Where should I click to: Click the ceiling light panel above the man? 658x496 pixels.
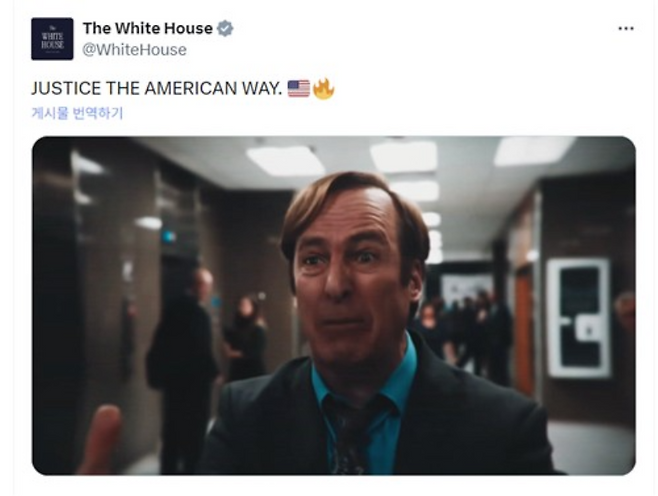click(x=286, y=161)
